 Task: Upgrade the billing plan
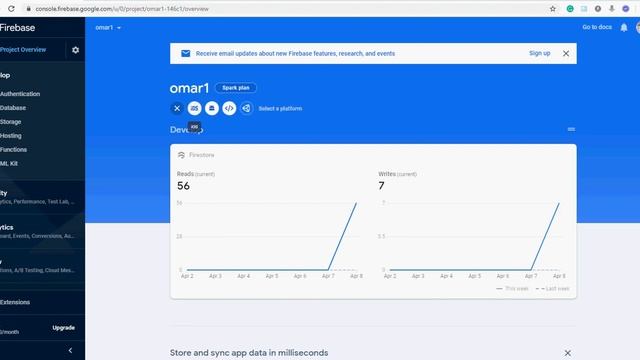tap(63, 328)
